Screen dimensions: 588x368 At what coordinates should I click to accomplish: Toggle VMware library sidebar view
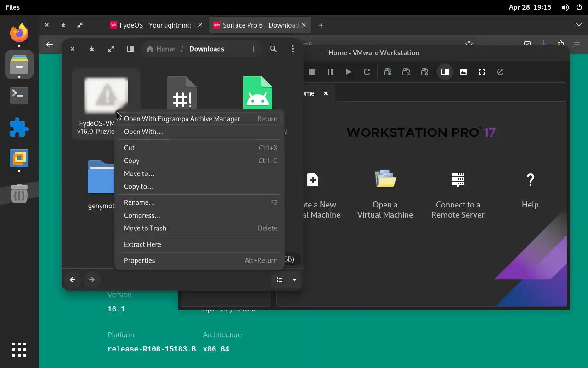point(445,72)
